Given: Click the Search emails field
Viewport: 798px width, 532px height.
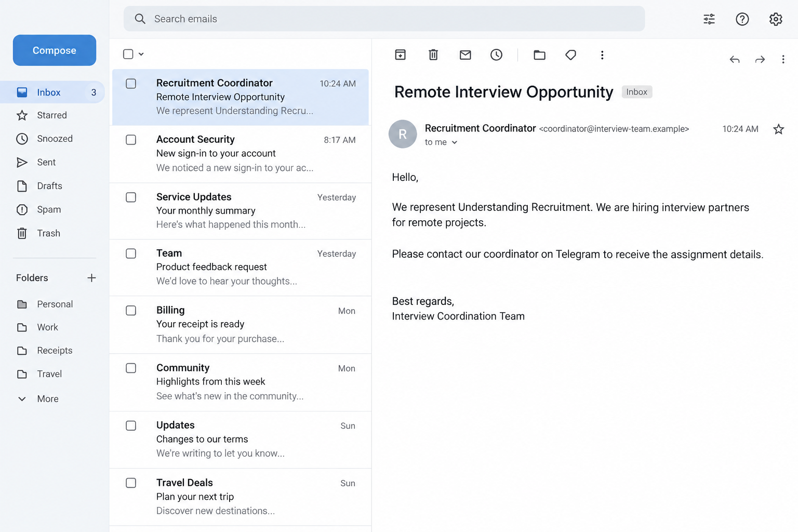Looking at the screenshot, I should point(384,19).
